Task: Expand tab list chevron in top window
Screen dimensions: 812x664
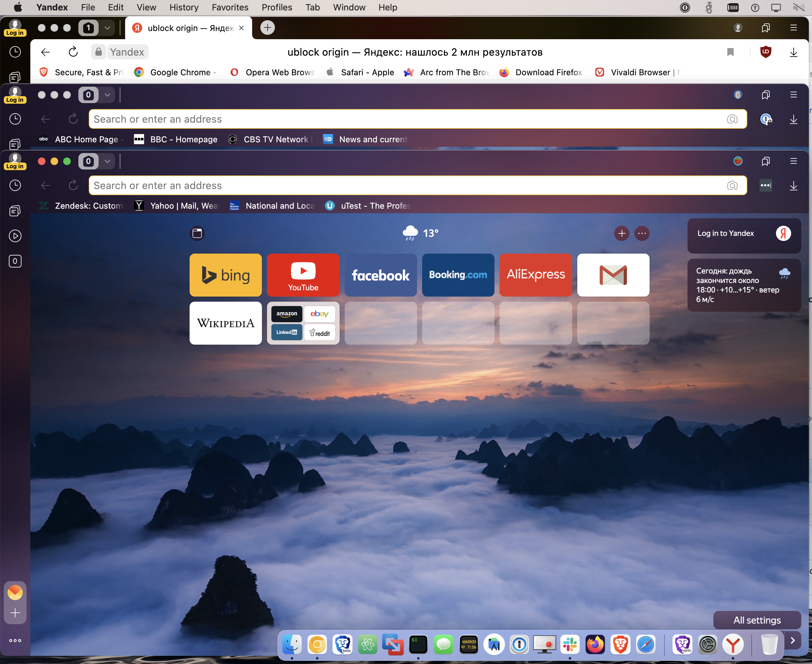Action: [107, 28]
